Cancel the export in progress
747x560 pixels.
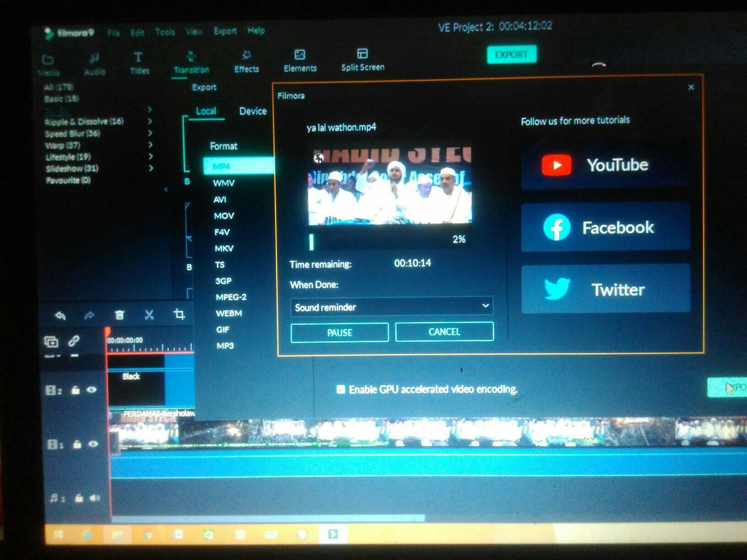(x=444, y=332)
